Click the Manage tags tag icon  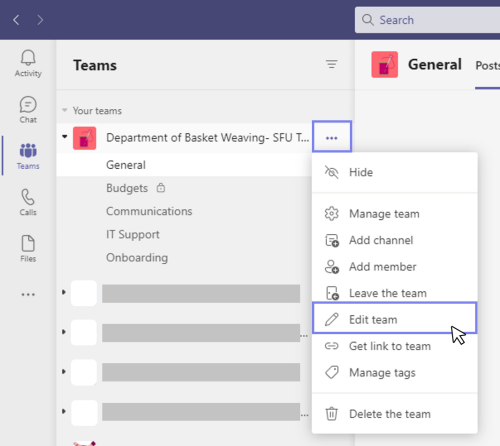332,372
